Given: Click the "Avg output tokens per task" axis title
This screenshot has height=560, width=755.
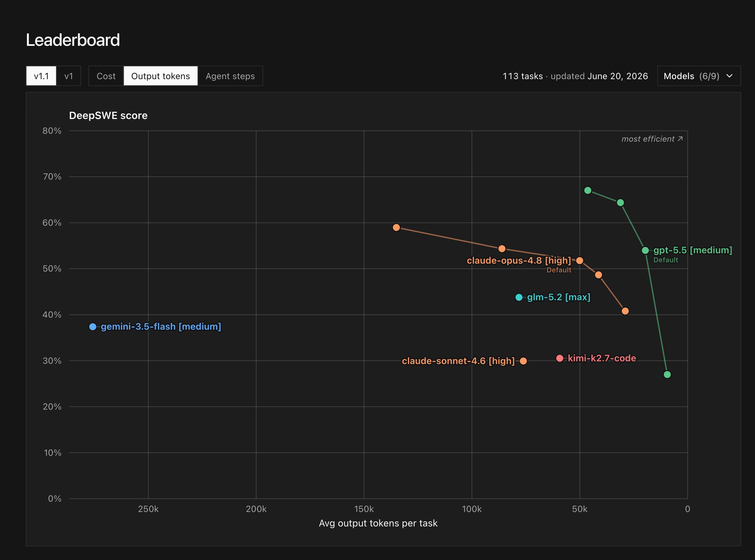Looking at the screenshot, I should click(378, 523).
